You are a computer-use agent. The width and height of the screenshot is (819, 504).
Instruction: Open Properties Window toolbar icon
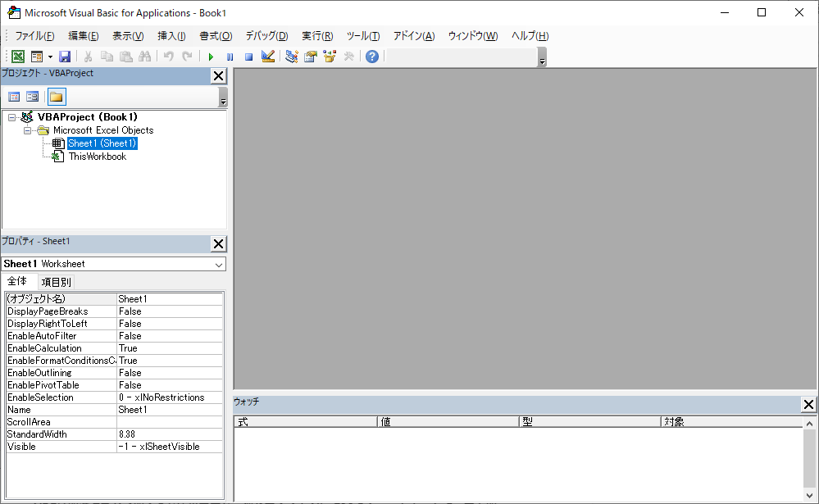(311, 57)
